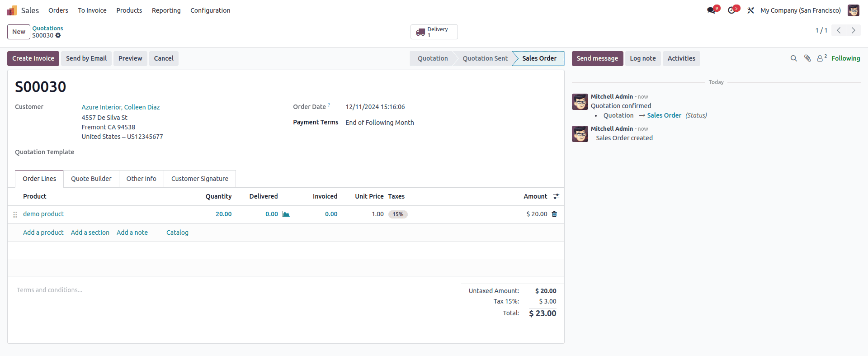Click Add a product link
This screenshot has width=868, height=356.
tap(43, 233)
